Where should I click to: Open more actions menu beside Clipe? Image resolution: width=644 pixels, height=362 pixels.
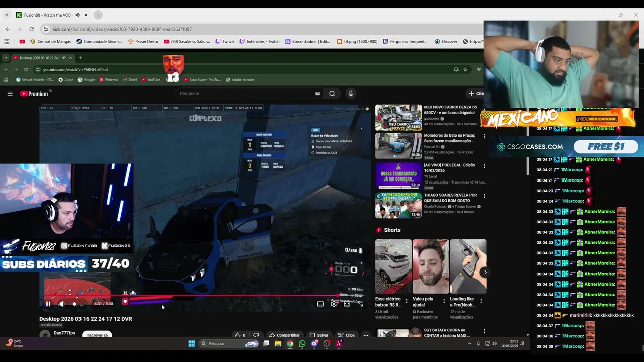[x=366, y=335]
